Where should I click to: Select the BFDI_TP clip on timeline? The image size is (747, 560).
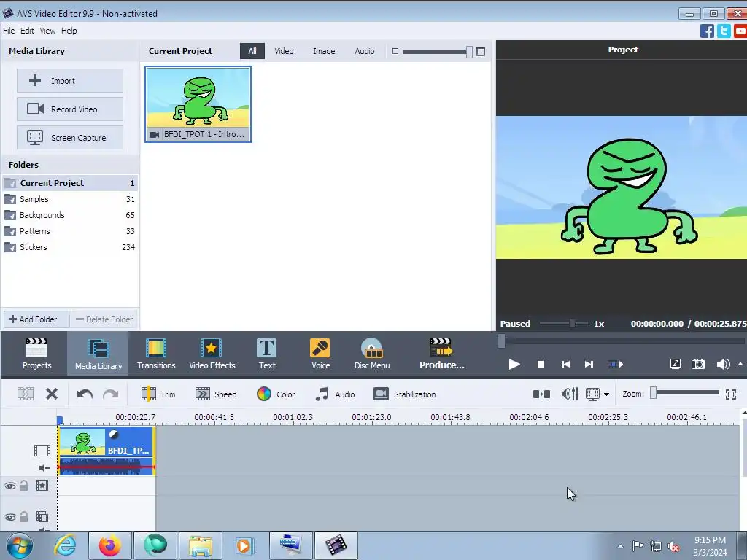[x=107, y=451]
